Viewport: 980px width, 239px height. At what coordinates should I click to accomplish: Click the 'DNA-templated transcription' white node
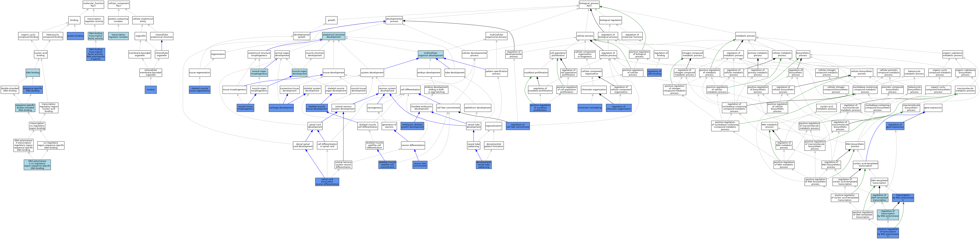[x=879, y=182]
